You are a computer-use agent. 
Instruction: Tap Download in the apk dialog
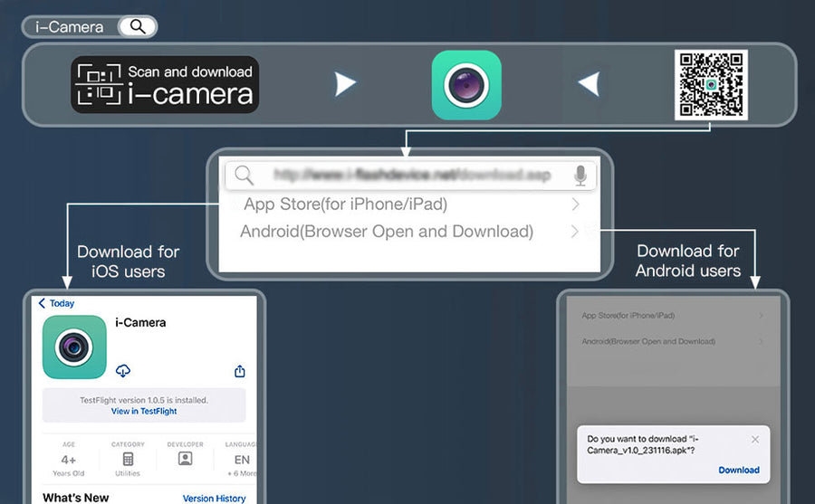(x=738, y=470)
